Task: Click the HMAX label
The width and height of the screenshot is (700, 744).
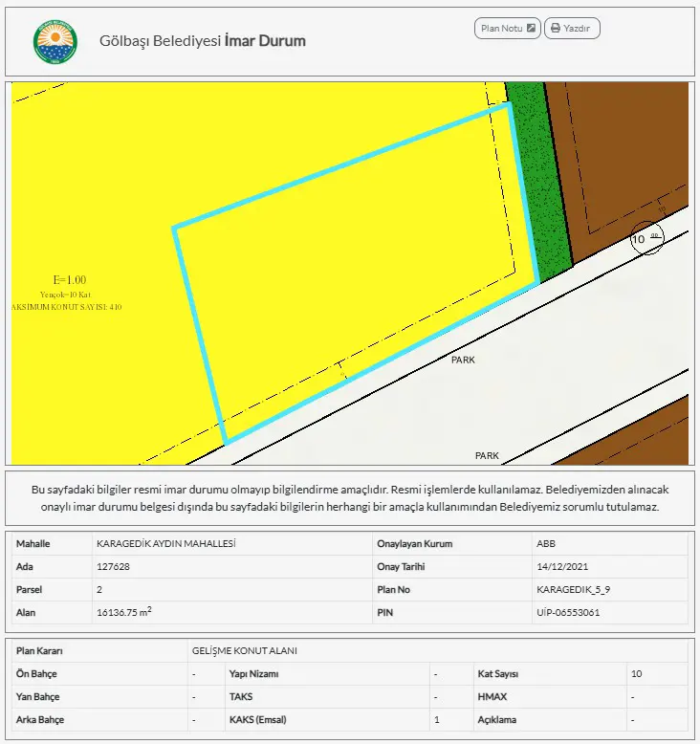Action: tap(492, 697)
